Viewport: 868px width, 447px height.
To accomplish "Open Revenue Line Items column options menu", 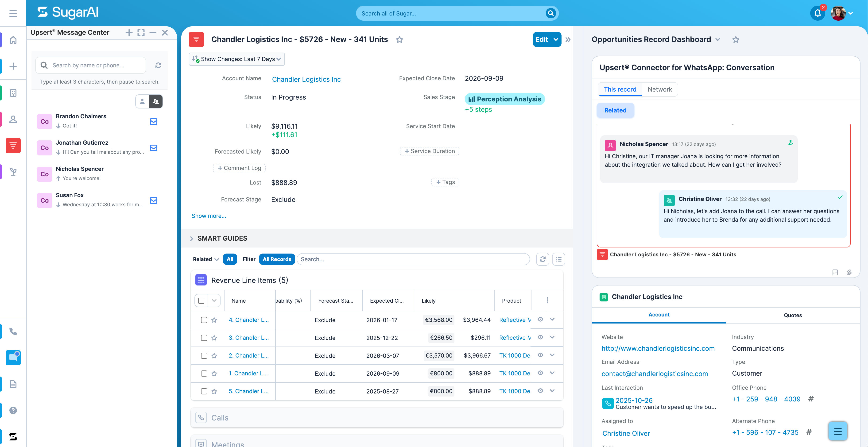I will (547, 300).
